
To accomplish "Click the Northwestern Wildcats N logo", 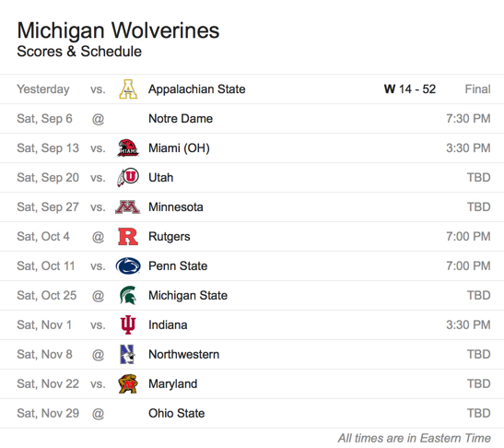I will [127, 354].
